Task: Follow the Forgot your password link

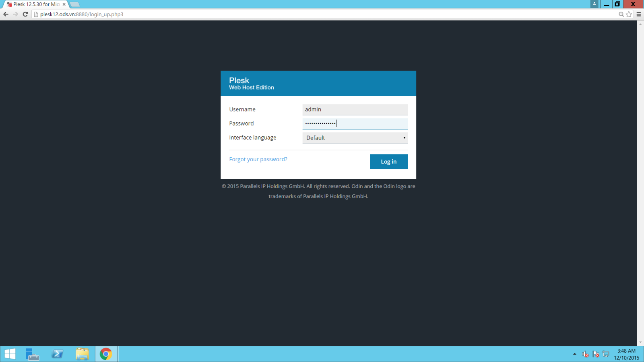Action: (x=258, y=159)
